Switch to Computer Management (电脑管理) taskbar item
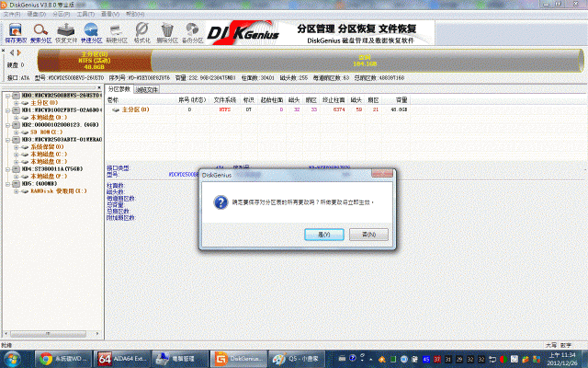The image size is (588, 368). [180, 359]
